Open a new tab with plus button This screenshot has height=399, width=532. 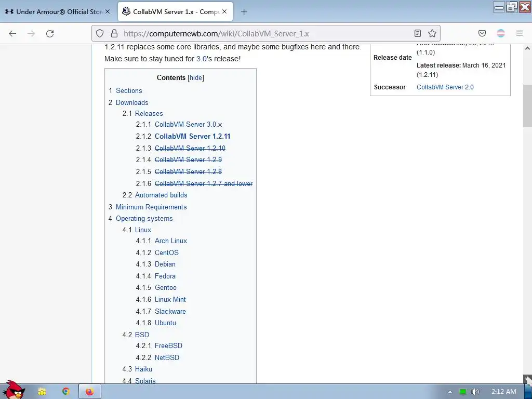pyautogui.click(x=244, y=12)
